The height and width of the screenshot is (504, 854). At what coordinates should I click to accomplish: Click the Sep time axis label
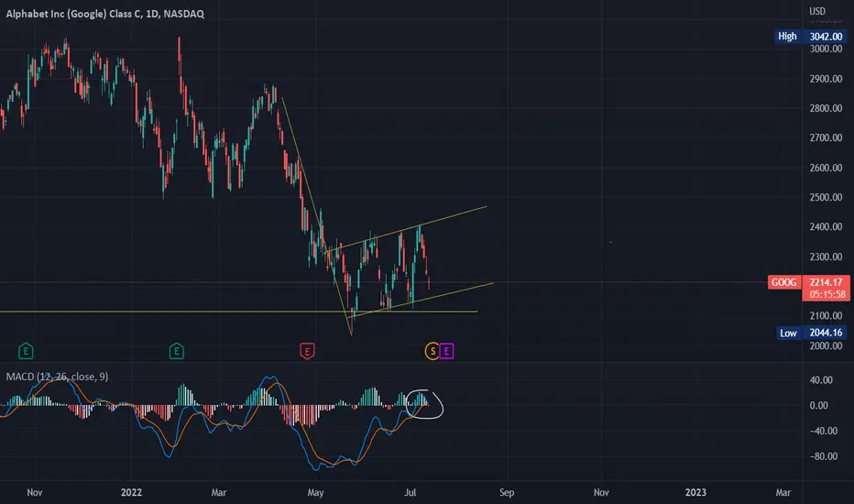[507, 492]
